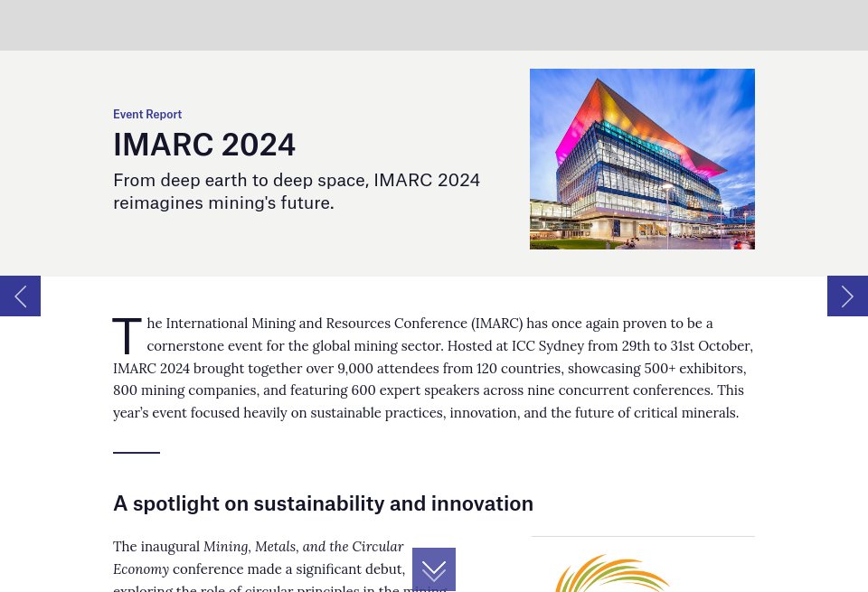Viewport: 868px width, 592px height.
Task: Open the 'IMARC 2024' article title
Action: click(x=204, y=144)
